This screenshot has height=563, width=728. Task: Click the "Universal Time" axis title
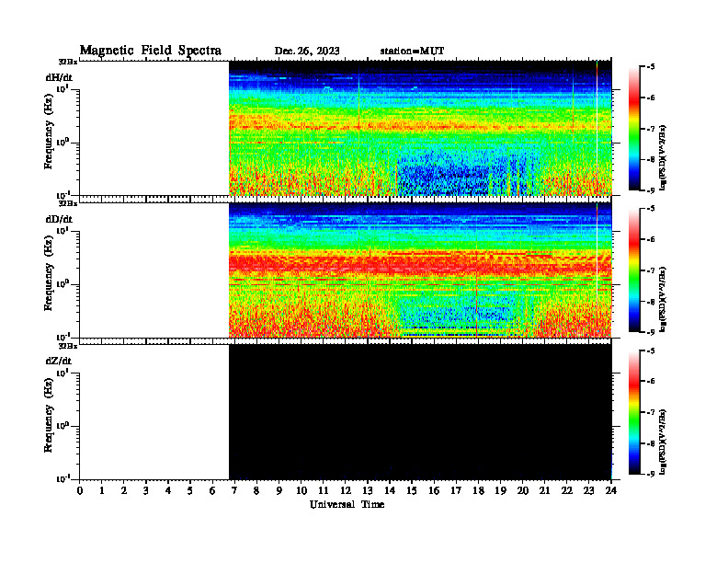pyautogui.click(x=347, y=504)
